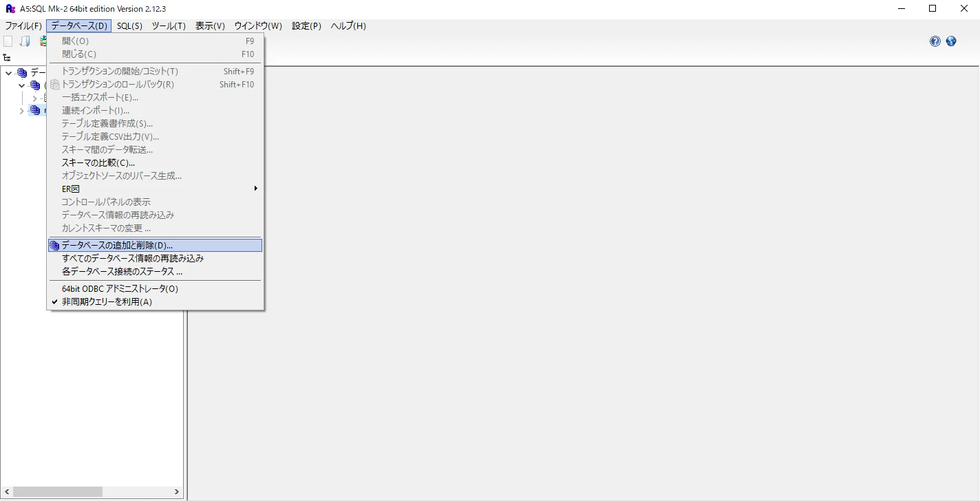980x501 pixels.
Task: Click the disabled 閉じる(C) menu entry
Action: (x=155, y=54)
